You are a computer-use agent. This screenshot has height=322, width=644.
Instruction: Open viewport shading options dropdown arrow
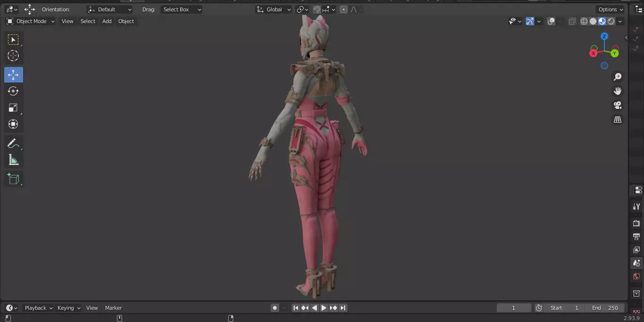click(620, 21)
